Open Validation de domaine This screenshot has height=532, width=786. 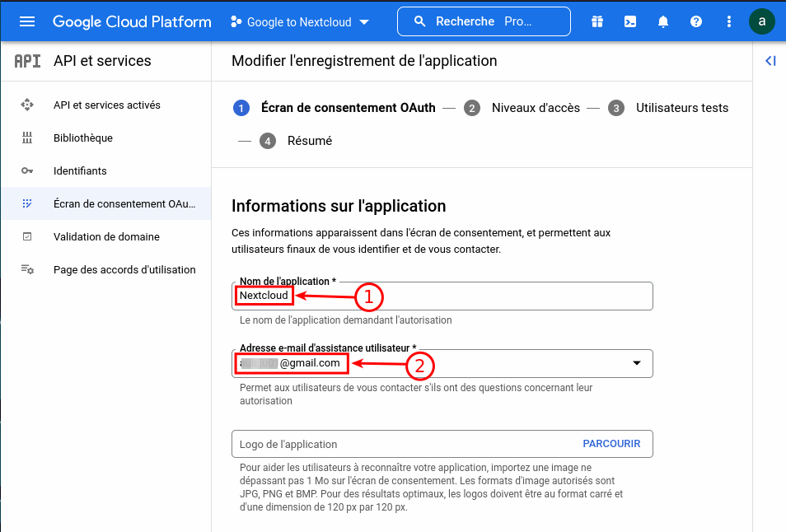tap(105, 236)
